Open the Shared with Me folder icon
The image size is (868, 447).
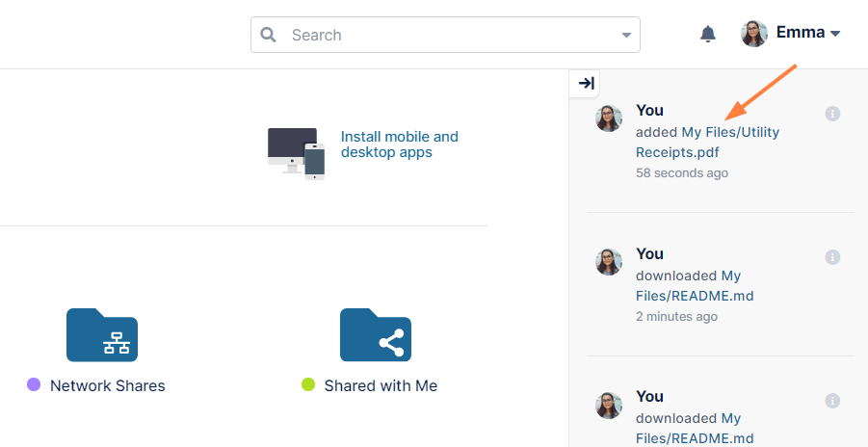376,335
